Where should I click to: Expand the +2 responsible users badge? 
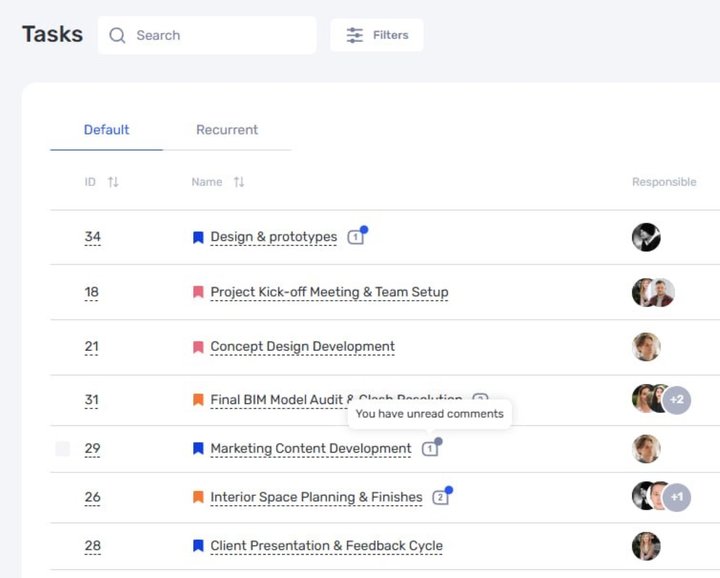677,400
